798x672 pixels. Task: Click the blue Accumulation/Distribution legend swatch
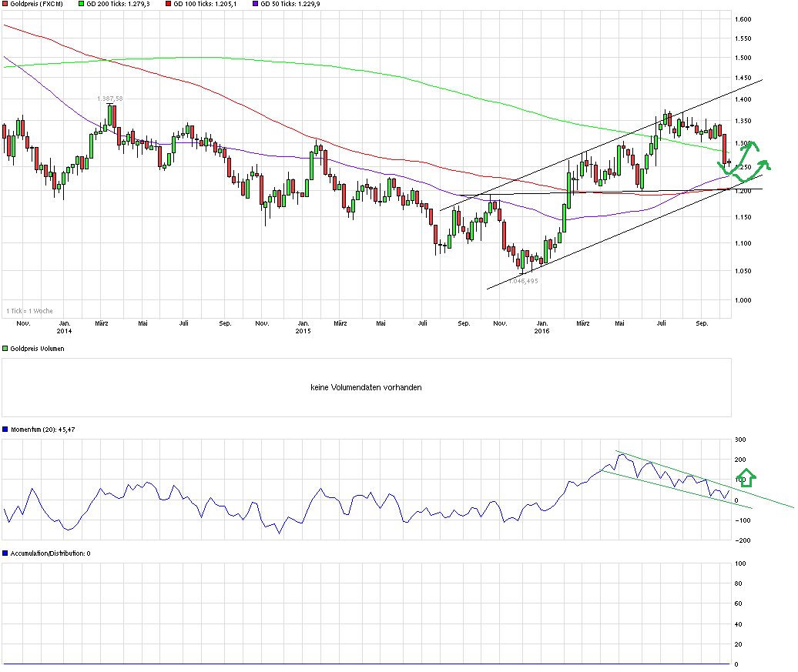tap(5, 553)
